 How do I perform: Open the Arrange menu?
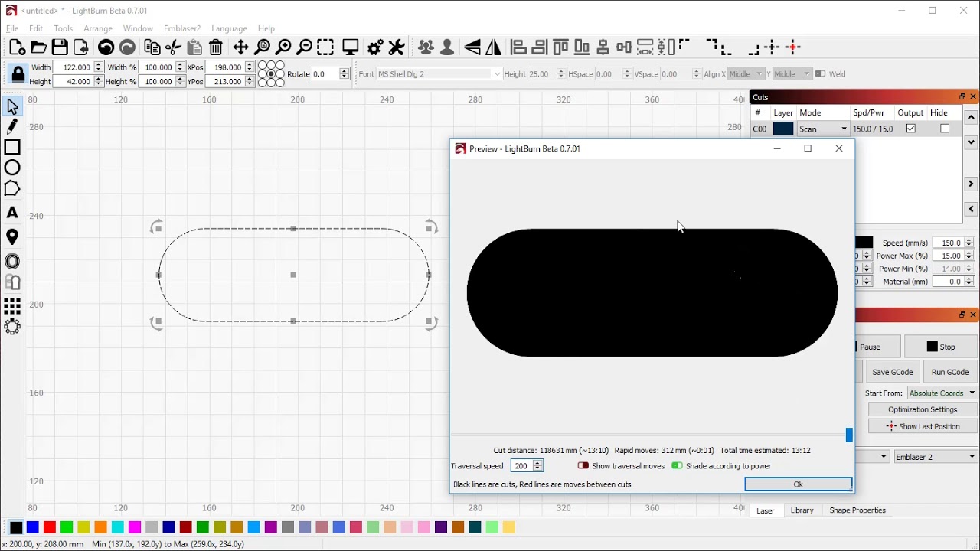[x=98, y=28]
